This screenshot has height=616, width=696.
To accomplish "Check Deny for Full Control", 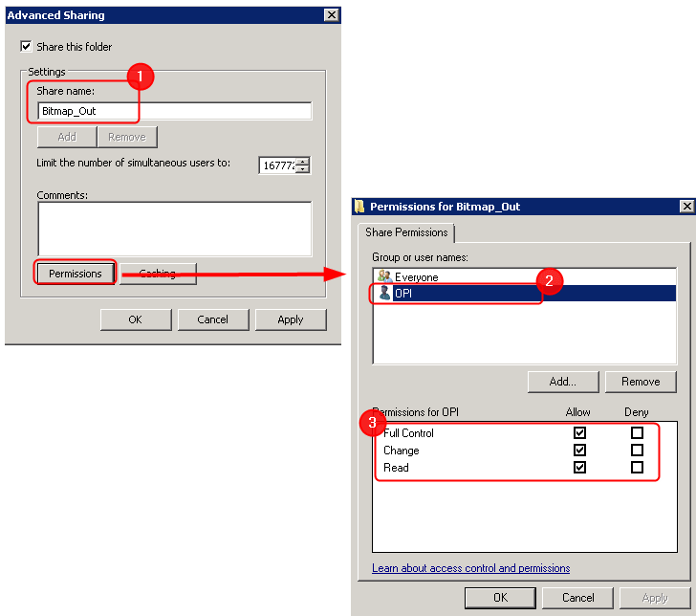I will (637, 433).
